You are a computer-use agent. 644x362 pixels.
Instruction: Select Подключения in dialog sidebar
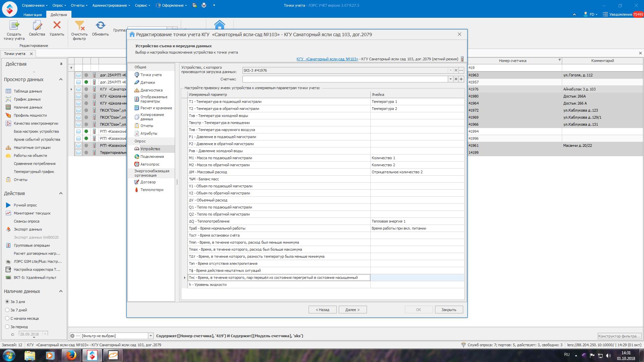(152, 157)
